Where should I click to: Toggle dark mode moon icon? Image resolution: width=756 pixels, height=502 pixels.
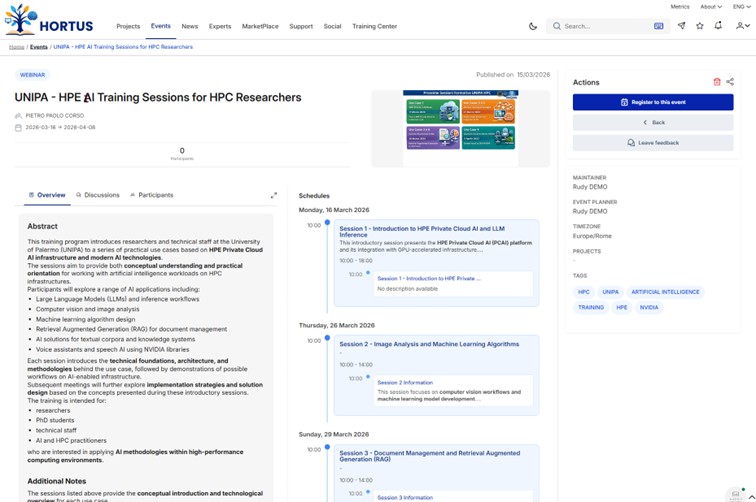click(533, 26)
